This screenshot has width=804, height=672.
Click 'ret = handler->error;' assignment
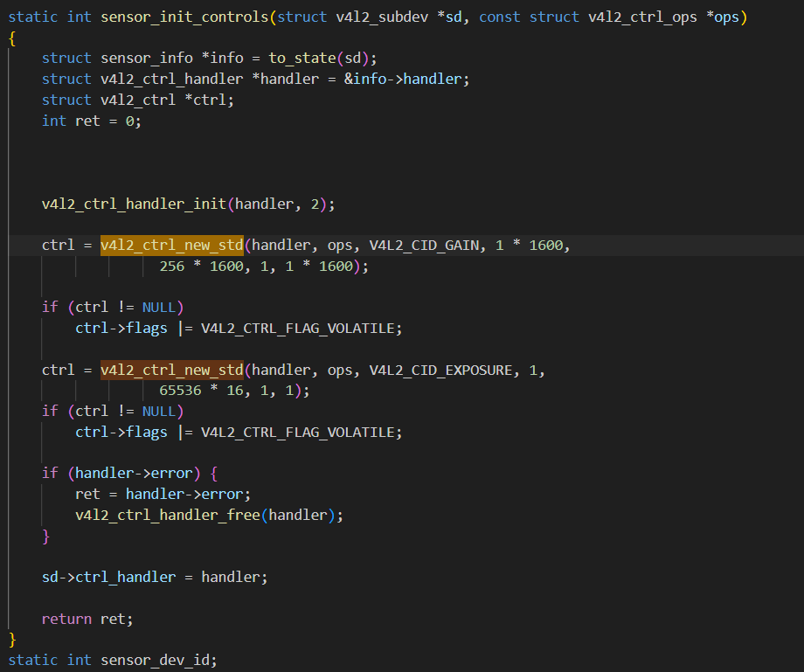point(163,494)
